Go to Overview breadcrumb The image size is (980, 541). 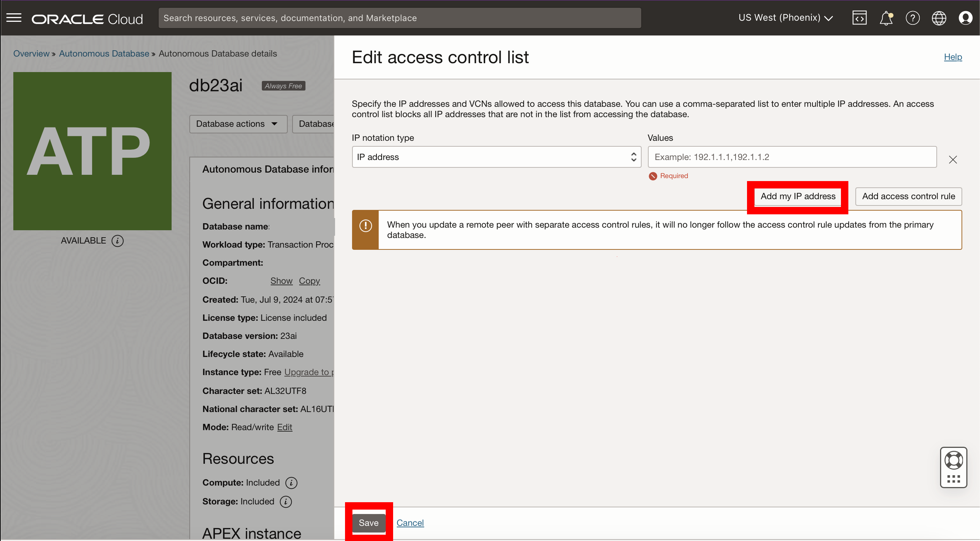(31, 54)
